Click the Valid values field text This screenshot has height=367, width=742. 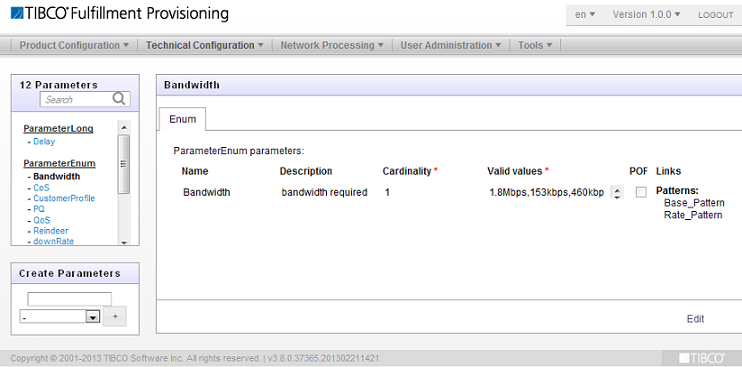click(x=547, y=192)
